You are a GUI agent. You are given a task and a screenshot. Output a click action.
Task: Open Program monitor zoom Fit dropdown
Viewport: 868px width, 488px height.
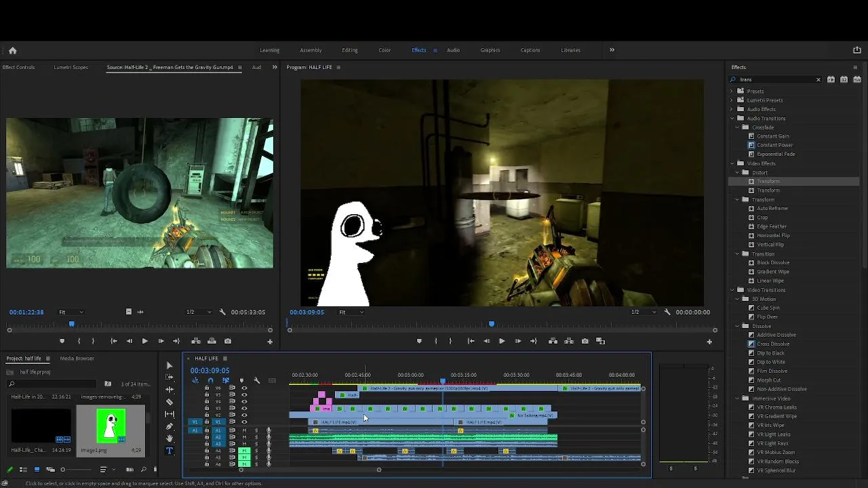pos(351,312)
